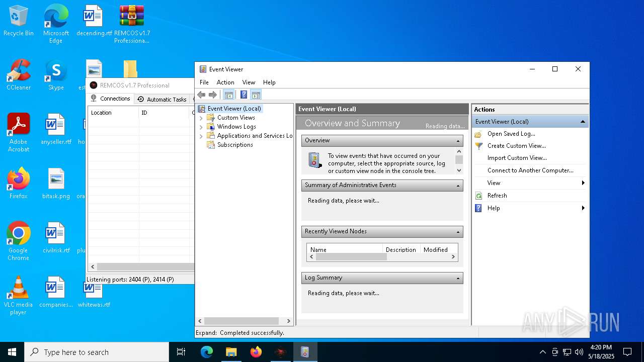Click Recently Viewed Nodes horizontal scrollbar thumb
Viewport: 644px width, 362px height.
click(351, 256)
